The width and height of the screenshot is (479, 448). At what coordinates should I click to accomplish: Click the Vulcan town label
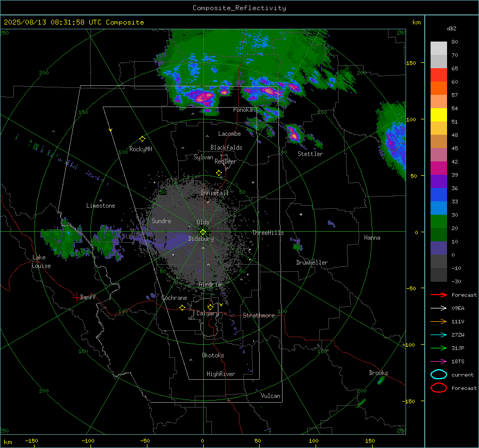(x=270, y=396)
